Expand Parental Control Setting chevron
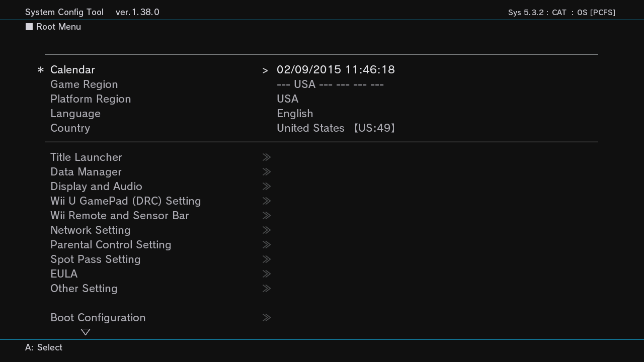This screenshot has height=362, width=644. tap(267, 245)
